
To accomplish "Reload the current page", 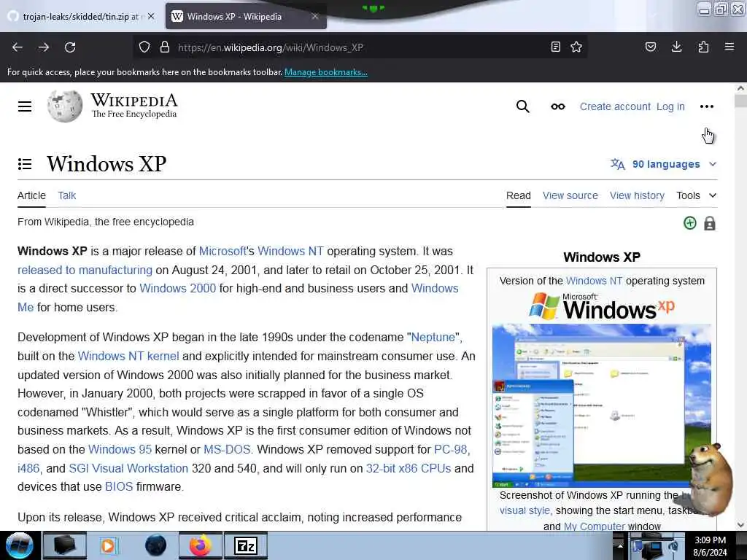I will coord(70,47).
